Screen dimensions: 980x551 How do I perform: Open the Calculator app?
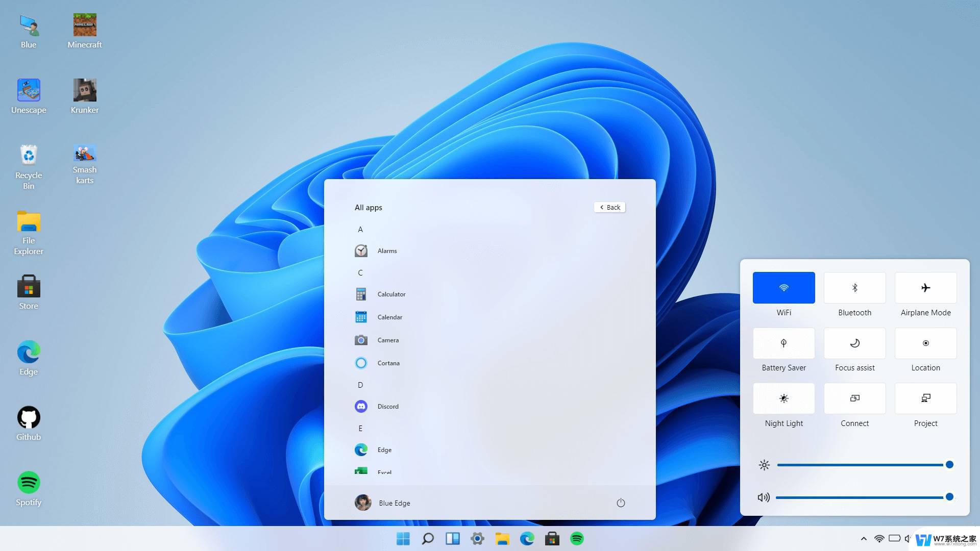click(391, 294)
